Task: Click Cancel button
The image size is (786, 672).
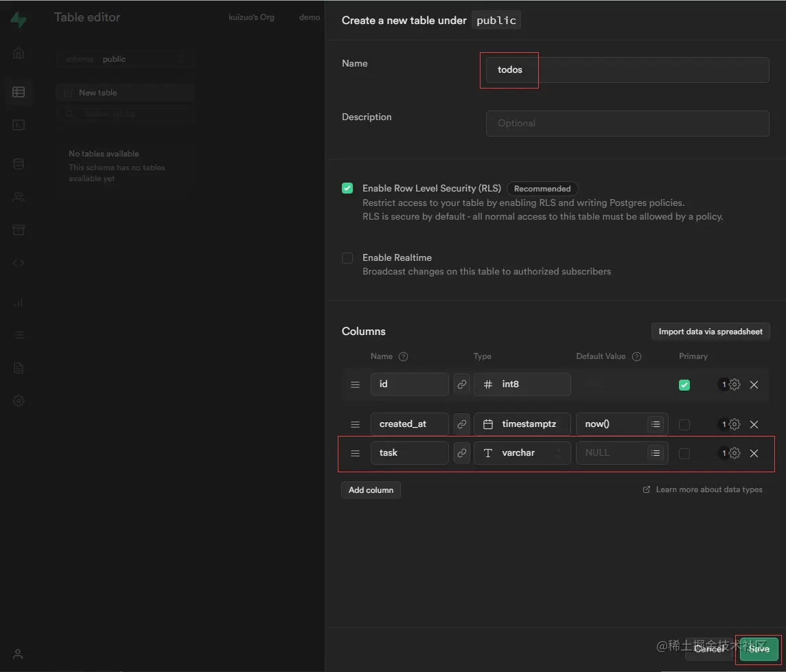Action: pyautogui.click(x=709, y=649)
